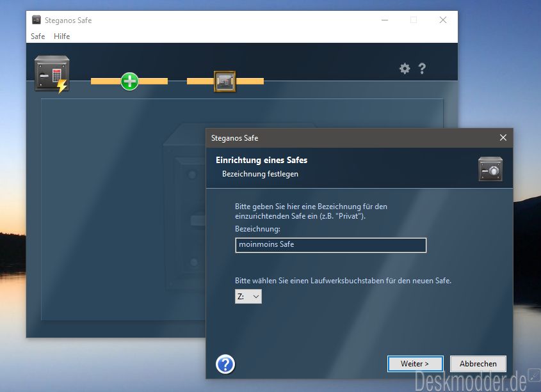Click the framed safe icon in toolbar
Screen dimensions: 541x392
(x=225, y=81)
